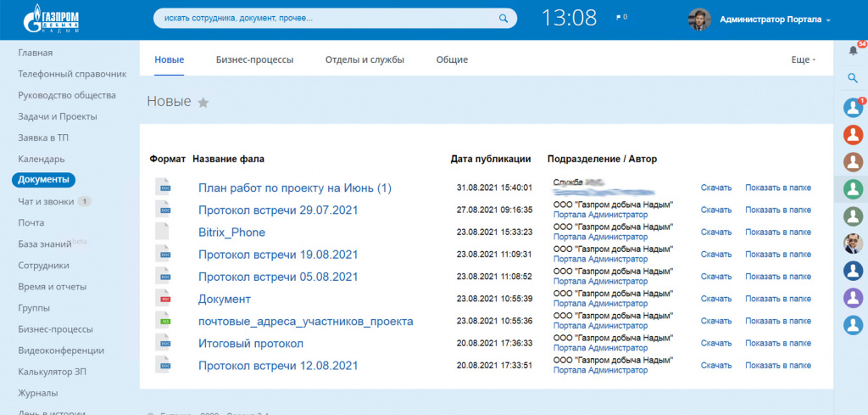Click the Дата публикации column header
This screenshot has height=415, width=868.
point(491,159)
